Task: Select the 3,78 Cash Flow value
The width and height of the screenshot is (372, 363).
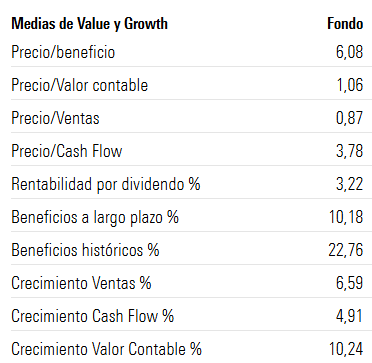Action: (x=349, y=151)
